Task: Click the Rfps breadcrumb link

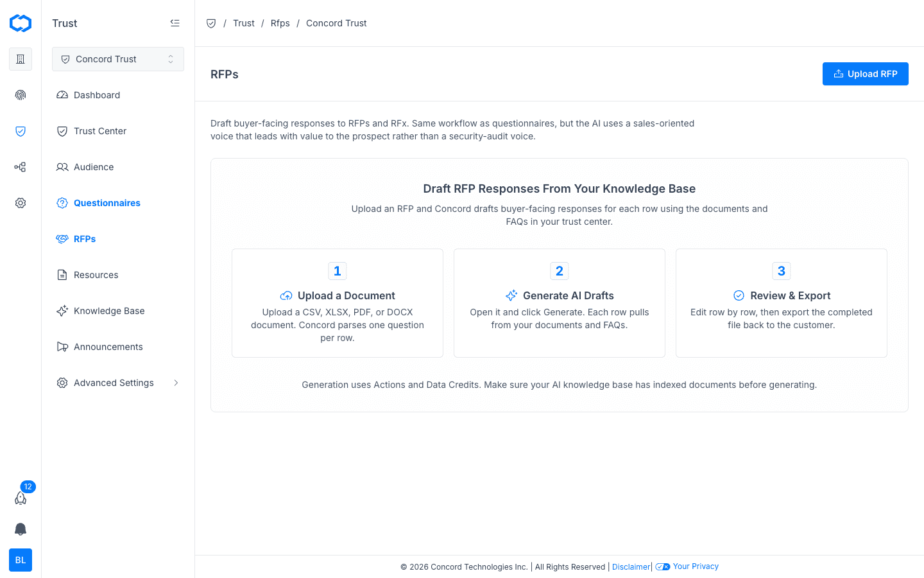Action: click(x=280, y=23)
